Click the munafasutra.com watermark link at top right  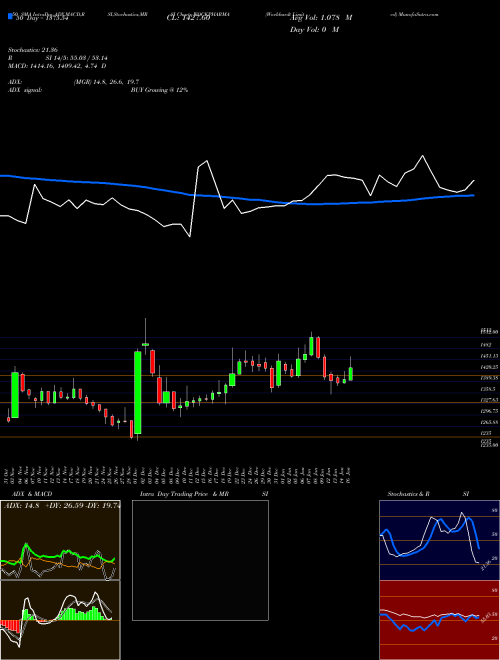[414, 14]
